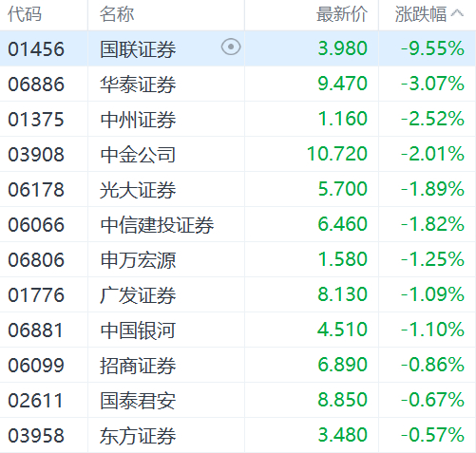Image resolution: width=476 pixels, height=453 pixels.
Task: Click change value -2.52%
Action: click(x=432, y=119)
